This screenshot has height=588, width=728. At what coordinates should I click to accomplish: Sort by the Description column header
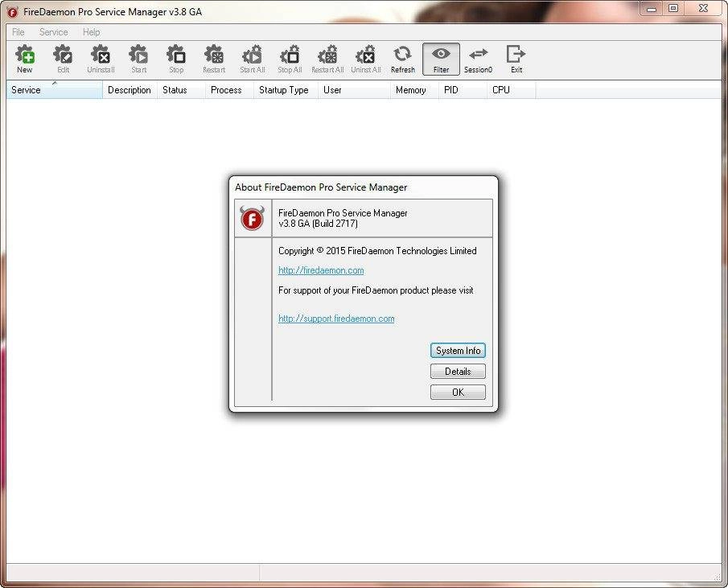tap(130, 90)
